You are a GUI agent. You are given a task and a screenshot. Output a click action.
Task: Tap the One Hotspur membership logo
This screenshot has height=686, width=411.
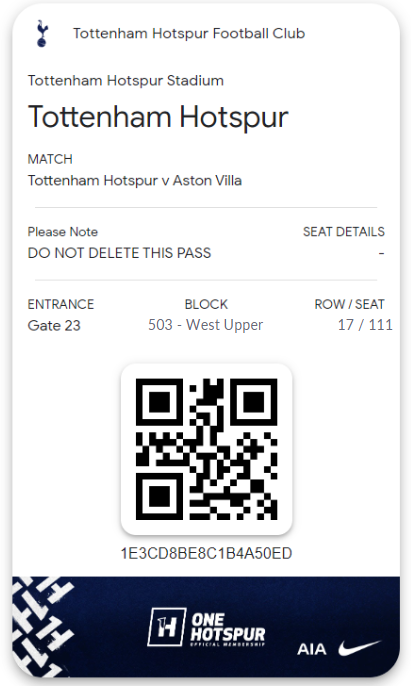[x=206, y=627]
